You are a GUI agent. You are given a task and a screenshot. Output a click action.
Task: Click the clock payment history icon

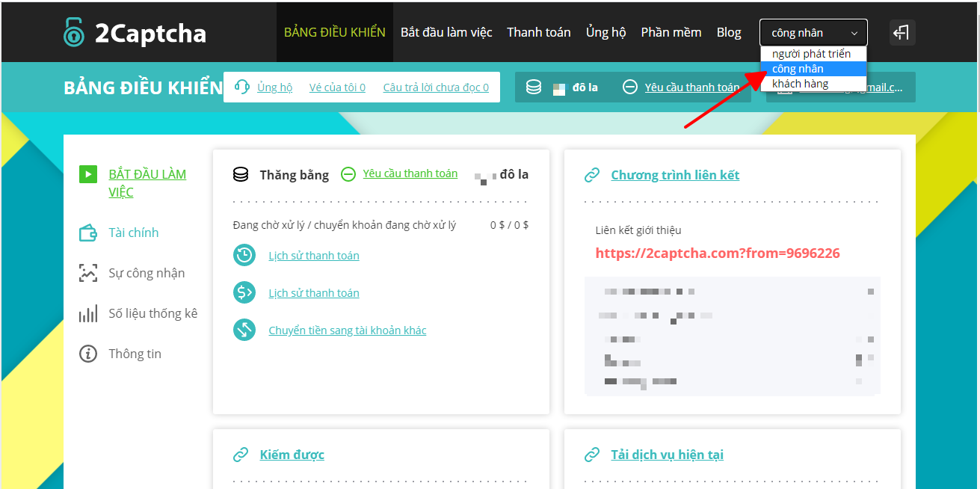[x=244, y=255]
